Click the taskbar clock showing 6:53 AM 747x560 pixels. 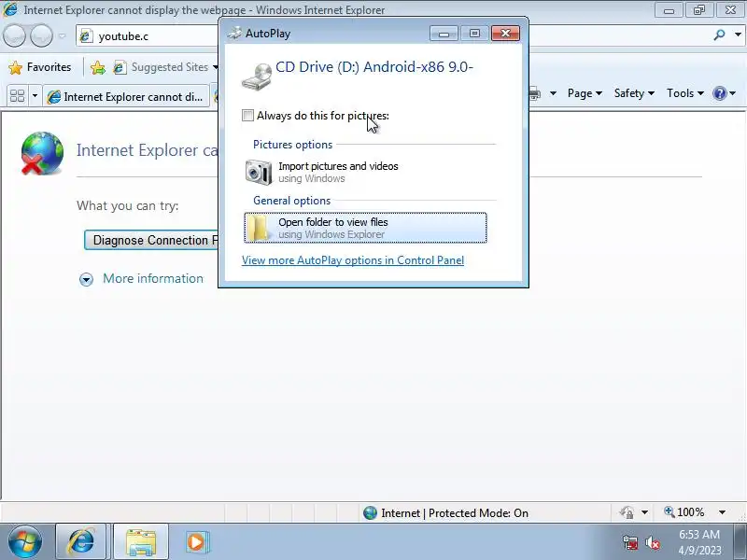pos(699,542)
